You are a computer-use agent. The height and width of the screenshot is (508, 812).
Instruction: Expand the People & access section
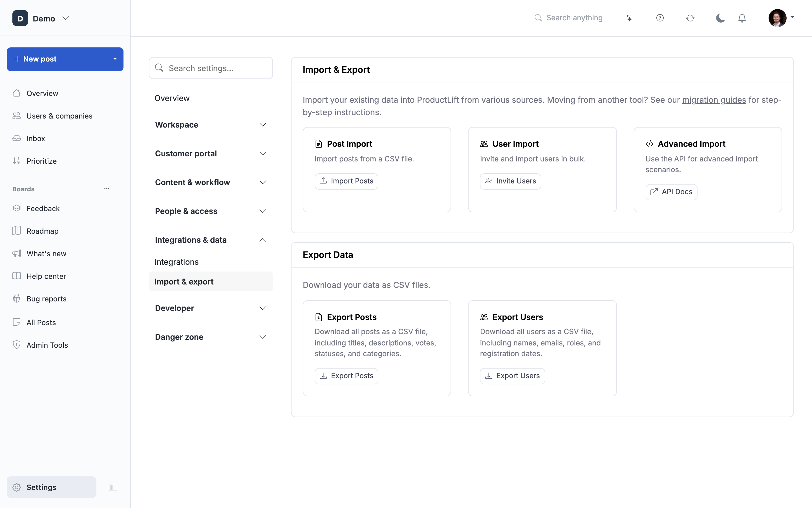point(211,211)
